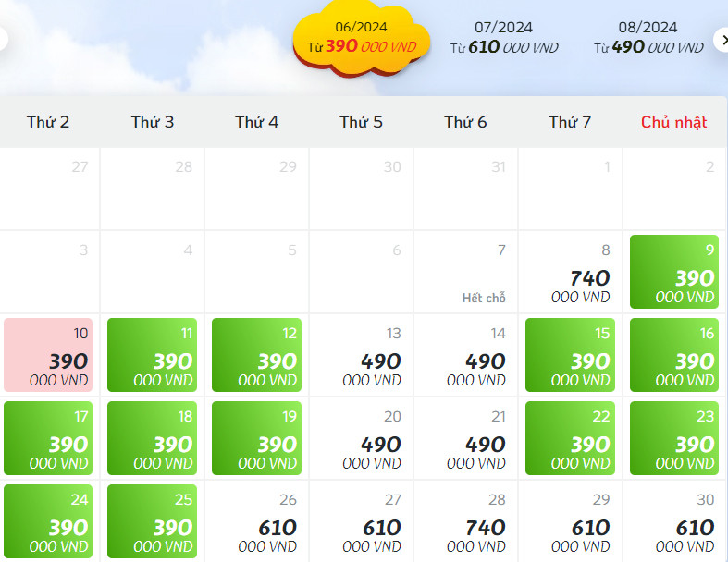The image size is (728, 562).
Task: Click the Chủ nhật column header
Action: click(x=674, y=122)
